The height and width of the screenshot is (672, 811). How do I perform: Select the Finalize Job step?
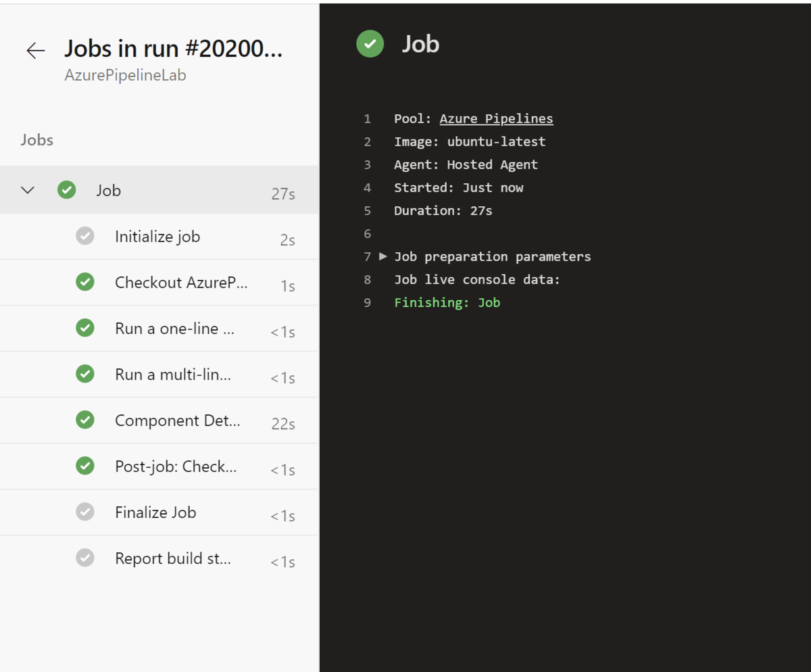(155, 512)
